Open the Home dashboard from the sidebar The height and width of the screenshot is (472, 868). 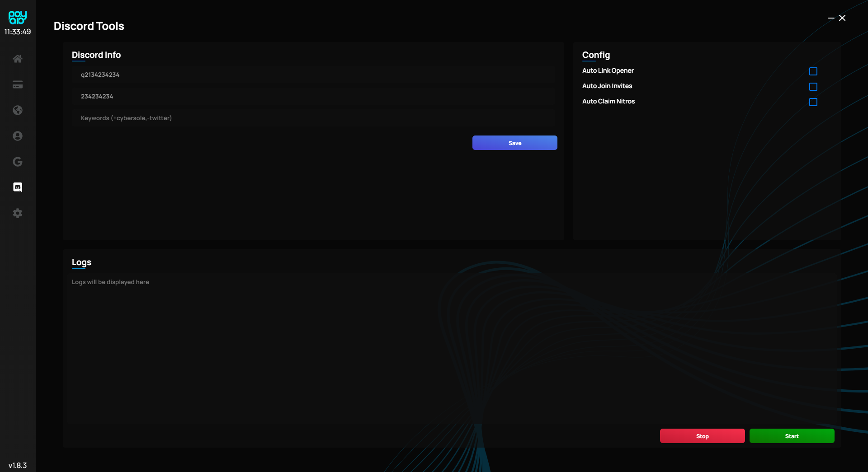pos(18,59)
